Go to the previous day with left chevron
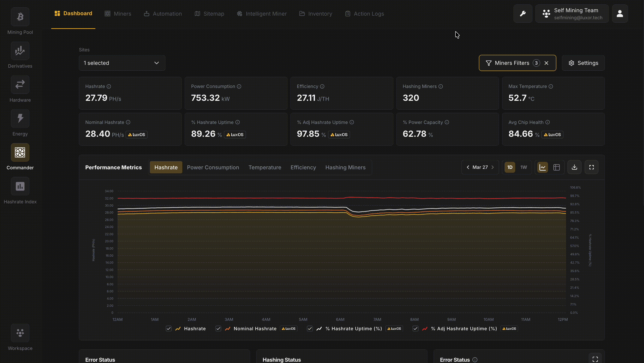Screen dimensions: 644x363 [468, 167]
